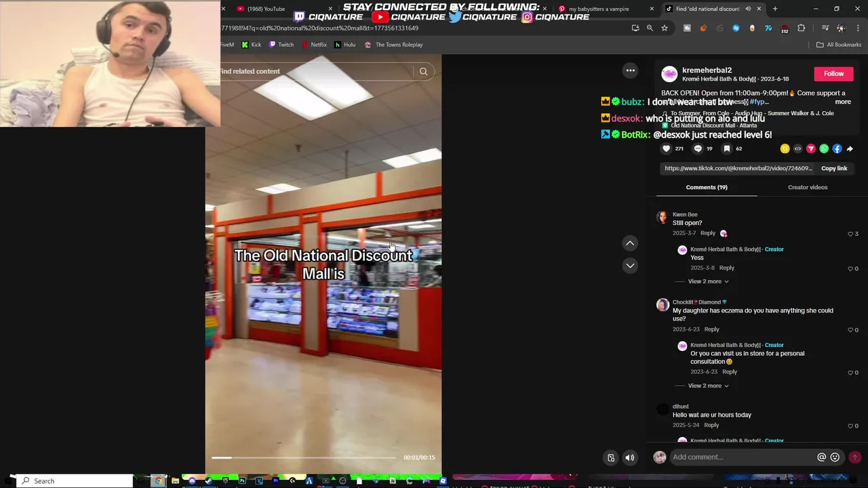Click 'Find related content' search field
The height and width of the screenshot is (488, 868).
(x=315, y=71)
